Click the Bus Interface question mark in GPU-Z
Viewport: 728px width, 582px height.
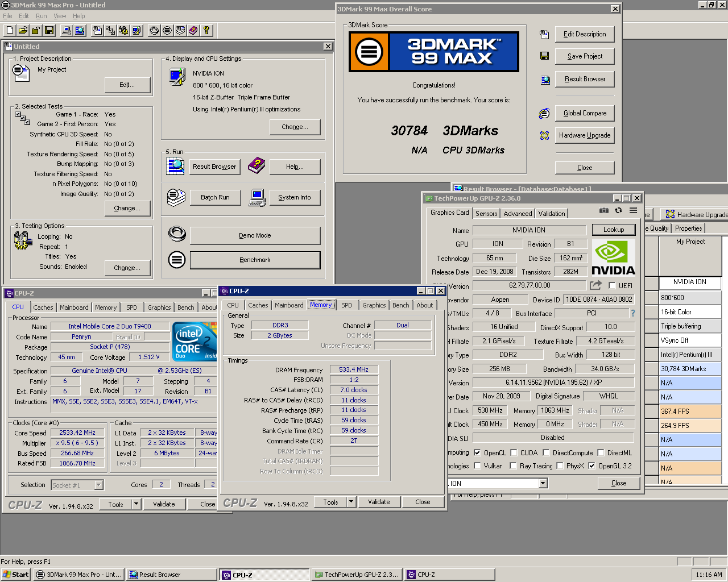tap(632, 313)
